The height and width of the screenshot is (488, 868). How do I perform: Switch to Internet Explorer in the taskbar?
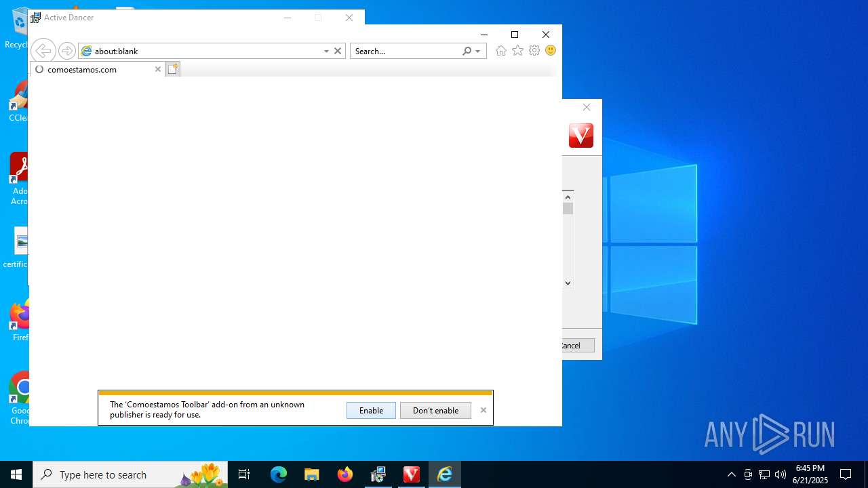click(x=445, y=474)
